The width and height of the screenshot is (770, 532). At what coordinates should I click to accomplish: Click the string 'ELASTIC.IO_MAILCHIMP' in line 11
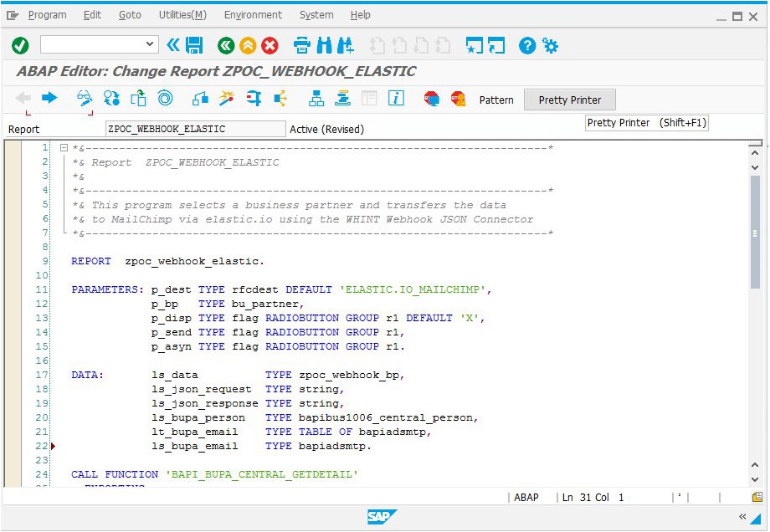(413, 289)
